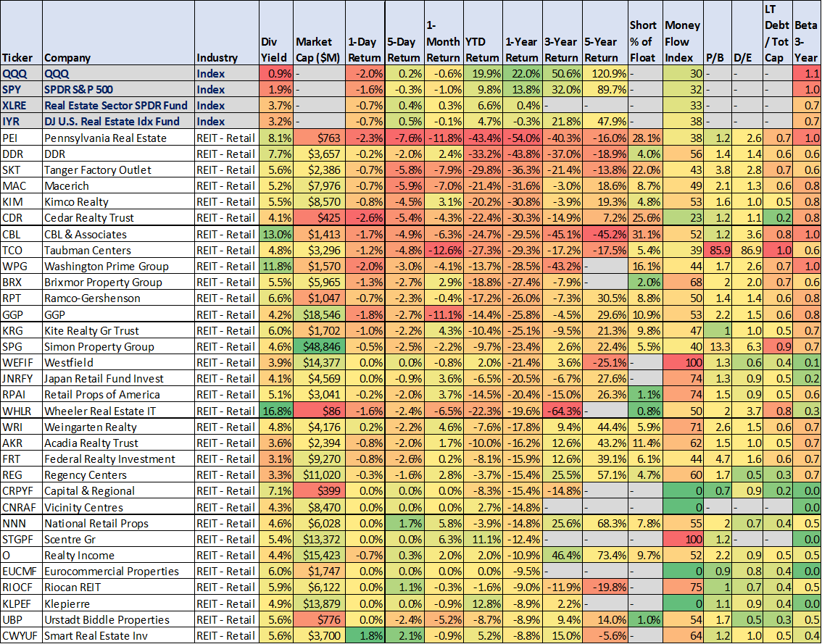Click WHLR dividend yield 16.8%
Screen dimensions: 822x644
coord(276,411)
